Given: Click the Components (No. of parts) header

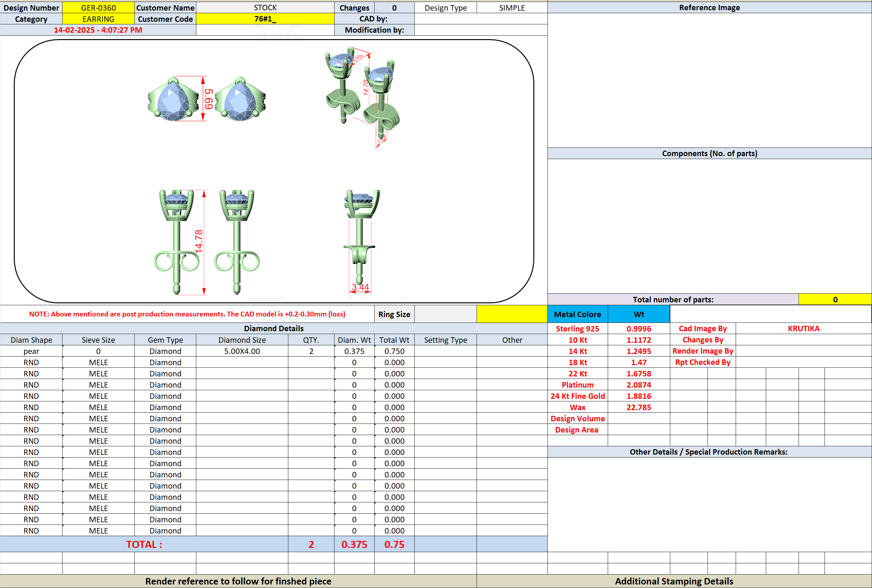Looking at the screenshot, I should pos(709,153).
